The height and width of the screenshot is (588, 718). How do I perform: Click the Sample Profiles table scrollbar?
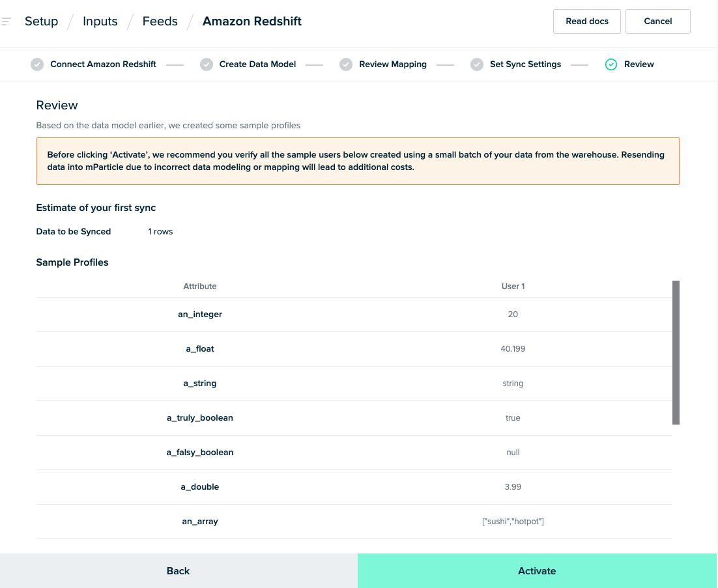click(x=676, y=352)
